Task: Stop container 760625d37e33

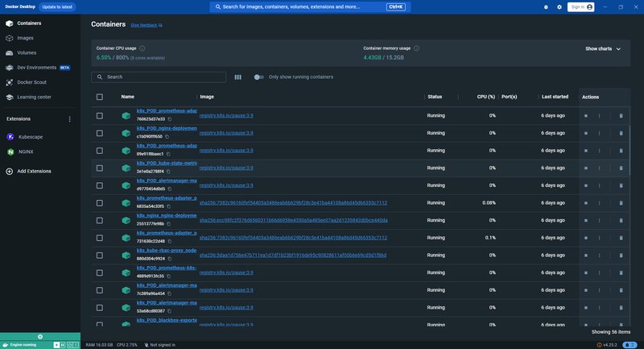Action: coord(586,116)
